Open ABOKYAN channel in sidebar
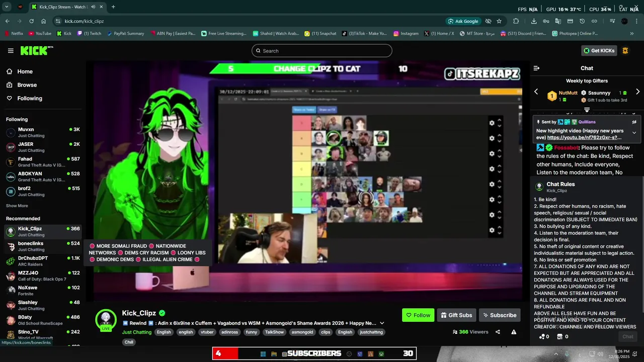Viewport: 644px width, 362px height. 43,176
